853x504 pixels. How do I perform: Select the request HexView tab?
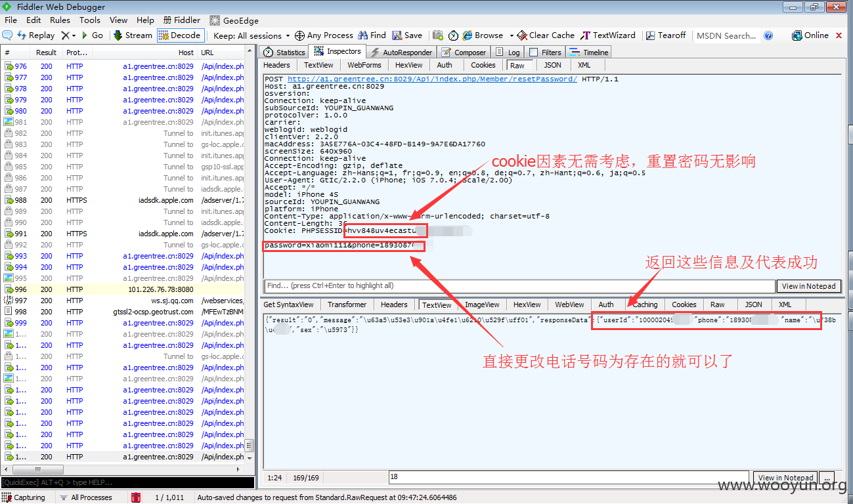tap(409, 65)
